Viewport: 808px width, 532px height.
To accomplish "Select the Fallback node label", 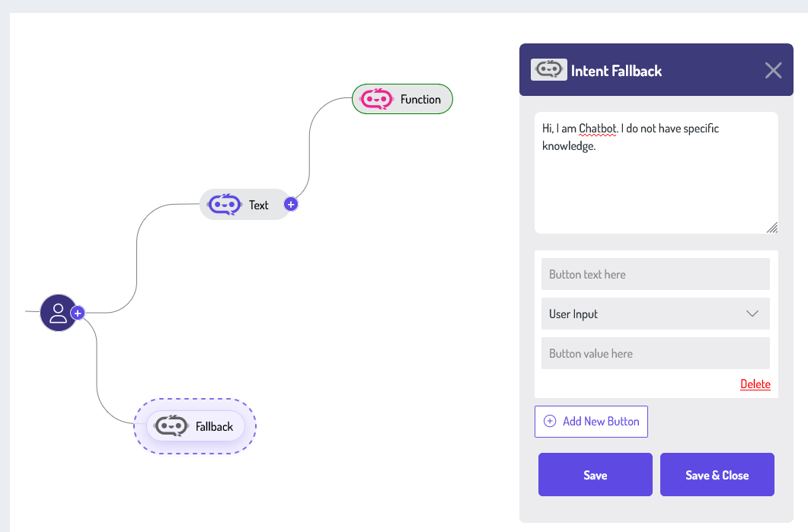I will tap(214, 426).
